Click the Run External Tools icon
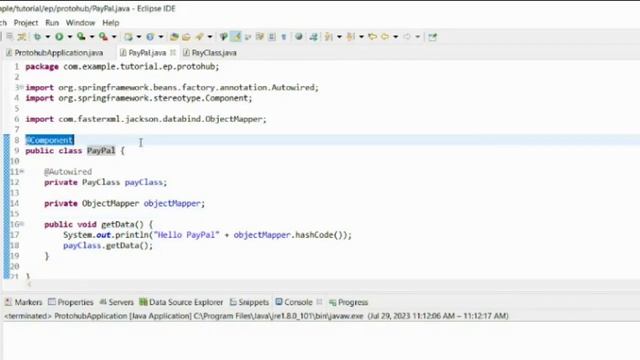 103,37
